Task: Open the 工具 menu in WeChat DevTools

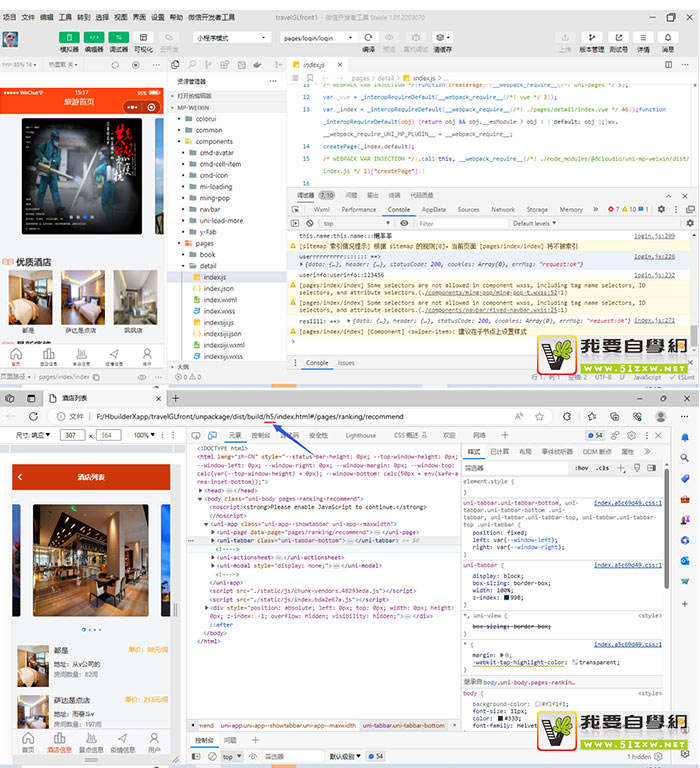Action: coord(65,17)
